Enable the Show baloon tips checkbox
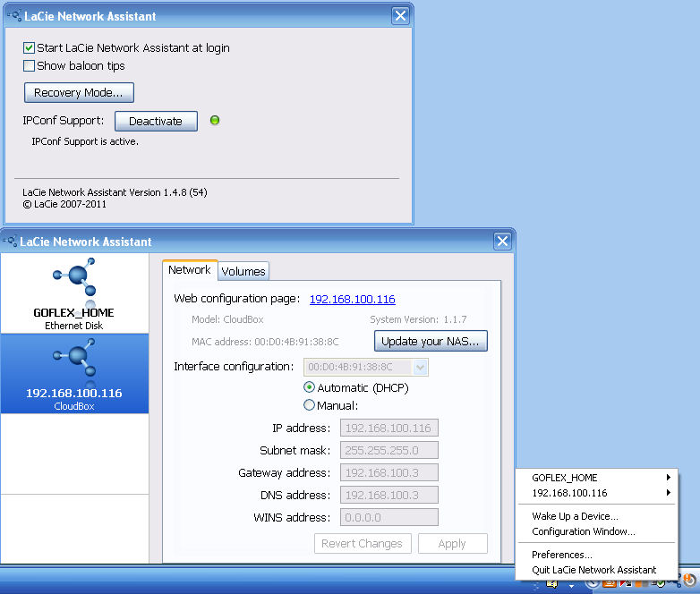Viewport: 700px width, 594px height. point(29,66)
